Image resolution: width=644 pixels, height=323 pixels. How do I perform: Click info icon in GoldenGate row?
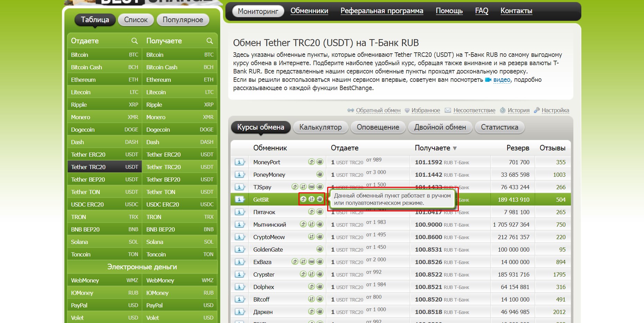click(x=240, y=250)
